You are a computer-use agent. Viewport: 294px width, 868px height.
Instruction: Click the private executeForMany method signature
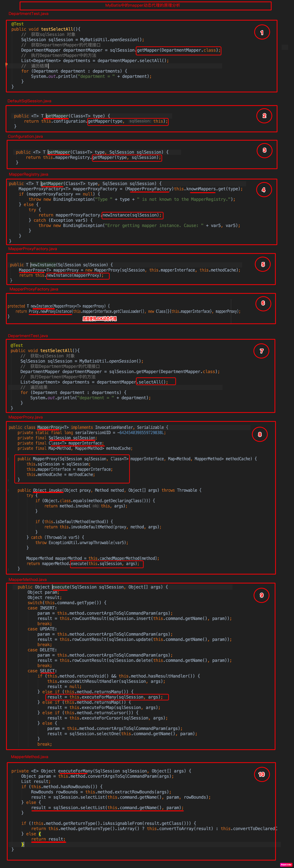click(101, 771)
